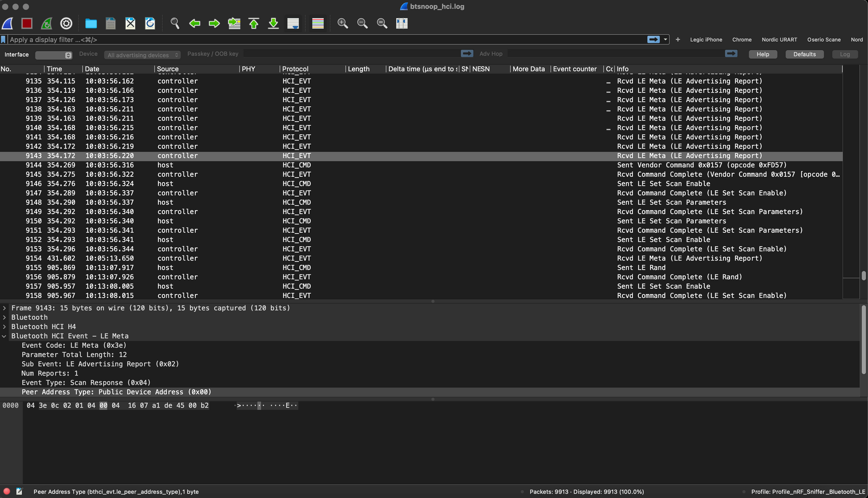The height and width of the screenshot is (498, 868).
Task: Click the resize columns icon
Action: 402,23
